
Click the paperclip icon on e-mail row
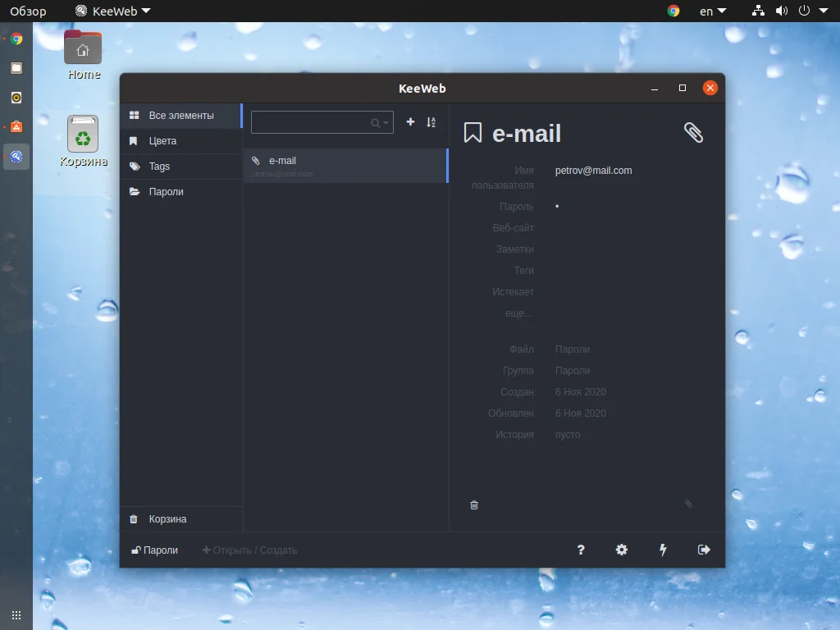[x=256, y=161]
